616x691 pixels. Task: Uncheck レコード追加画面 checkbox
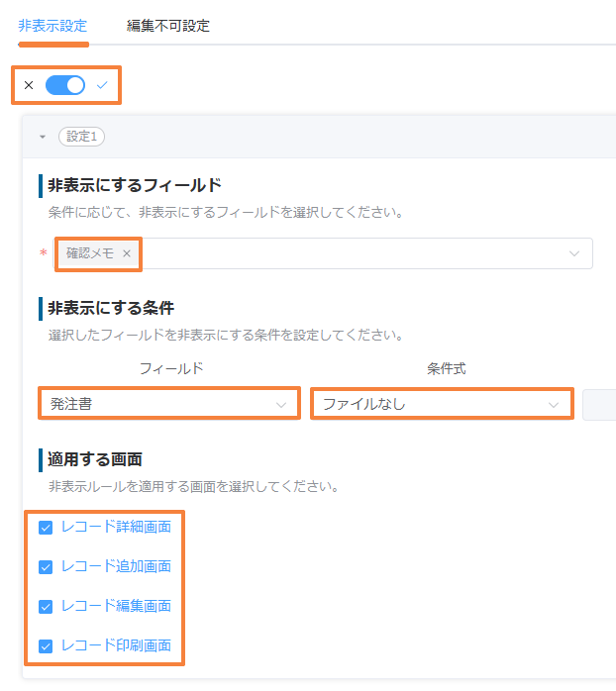point(46,566)
